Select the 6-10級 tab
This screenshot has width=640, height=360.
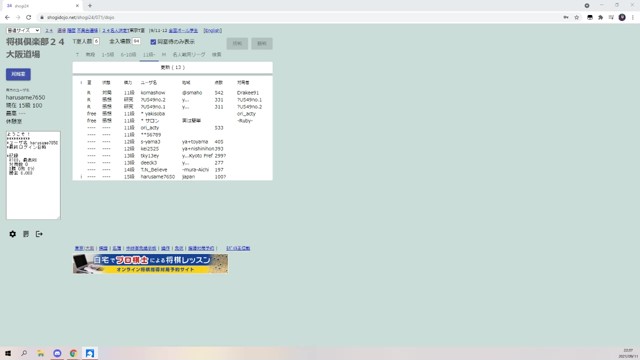click(128, 55)
